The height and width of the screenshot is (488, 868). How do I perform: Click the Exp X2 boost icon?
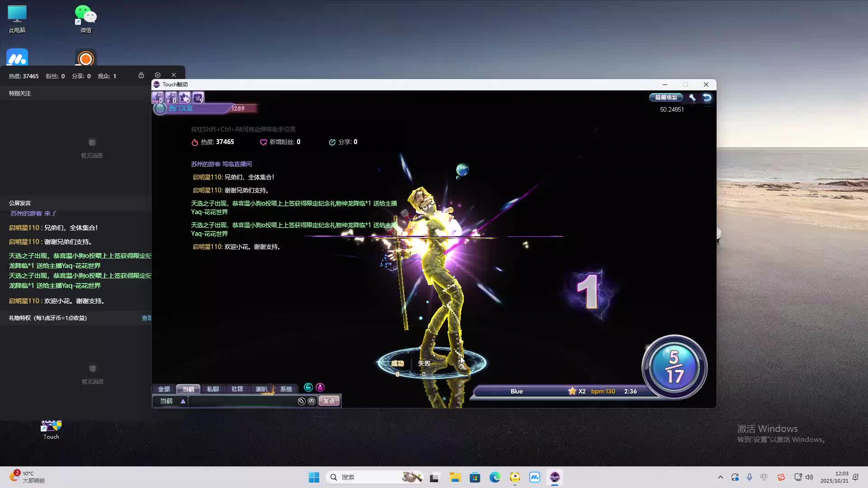[x=157, y=98]
